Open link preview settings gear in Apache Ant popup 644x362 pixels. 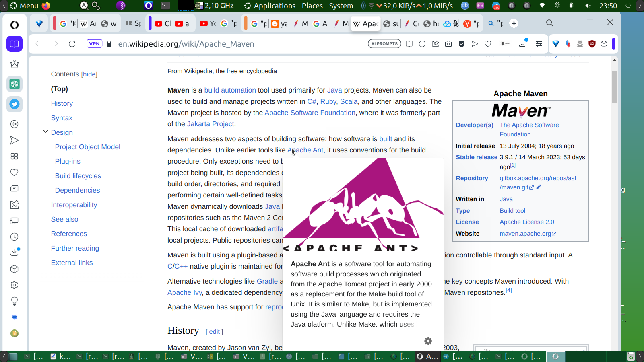(x=428, y=341)
